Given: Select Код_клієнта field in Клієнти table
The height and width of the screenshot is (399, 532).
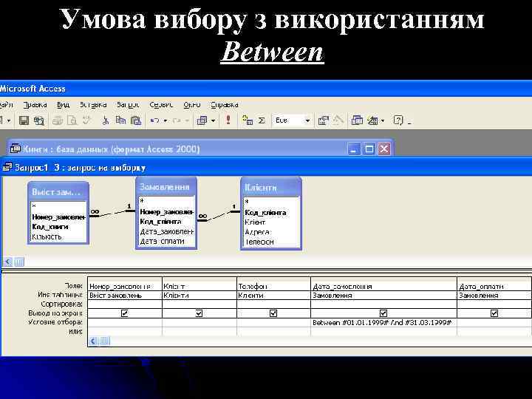Looking at the screenshot, I should pos(271,212).
